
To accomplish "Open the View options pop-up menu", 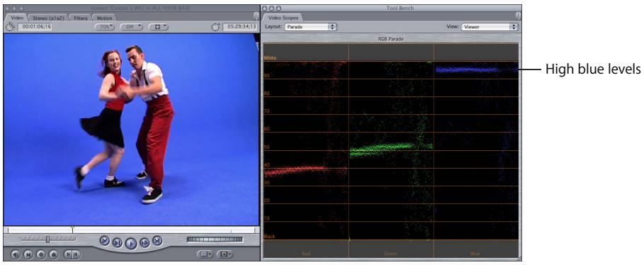I will [158, 27].
